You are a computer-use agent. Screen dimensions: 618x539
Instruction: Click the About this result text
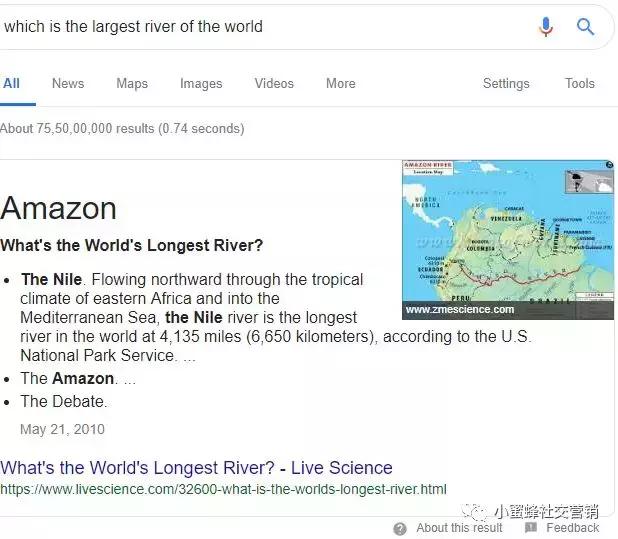pos(459,528)
